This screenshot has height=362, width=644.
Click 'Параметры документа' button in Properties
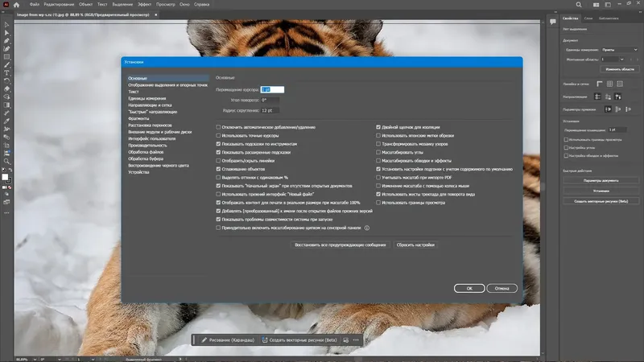click(x=601, y=180)
